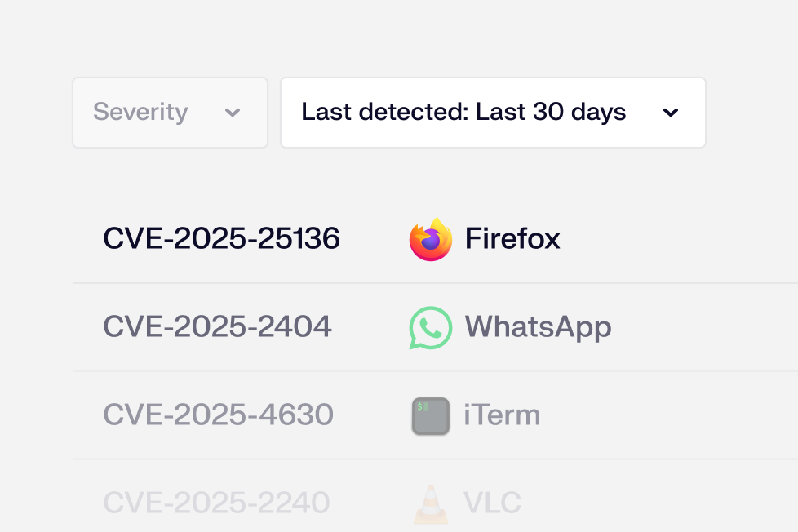Click the iTerm icon in the third row
This screenshot has width=798, height=532.
[430, 415]
